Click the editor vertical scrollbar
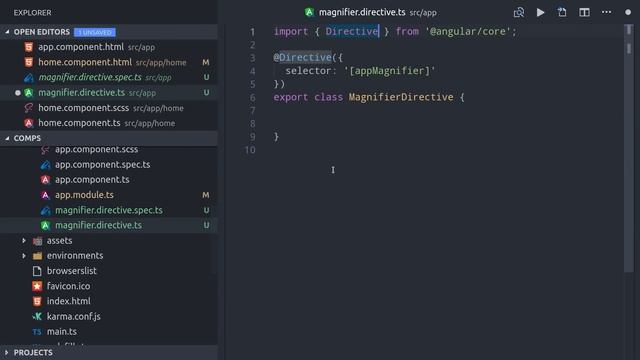 click(x=629, y=147)
